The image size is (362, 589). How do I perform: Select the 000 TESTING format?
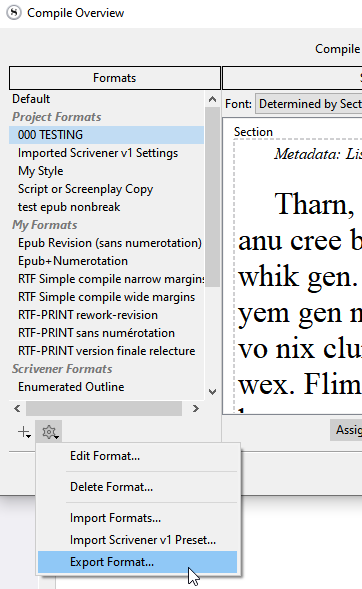coord(106,135)
